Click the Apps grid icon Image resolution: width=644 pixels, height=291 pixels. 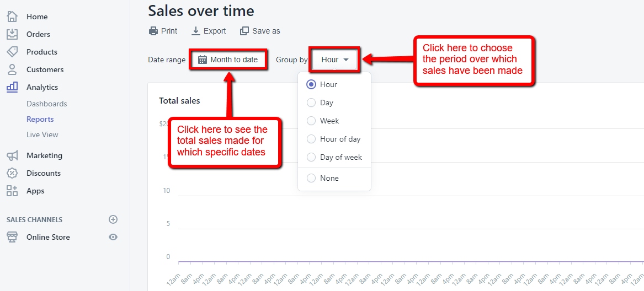pyautogui.click(x=12, y=191)
